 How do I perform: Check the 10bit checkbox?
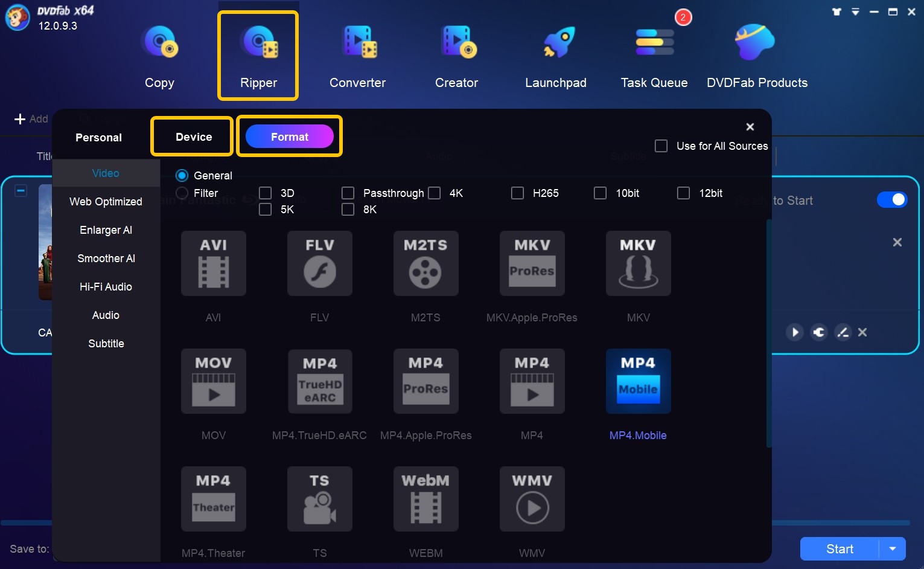600,193
